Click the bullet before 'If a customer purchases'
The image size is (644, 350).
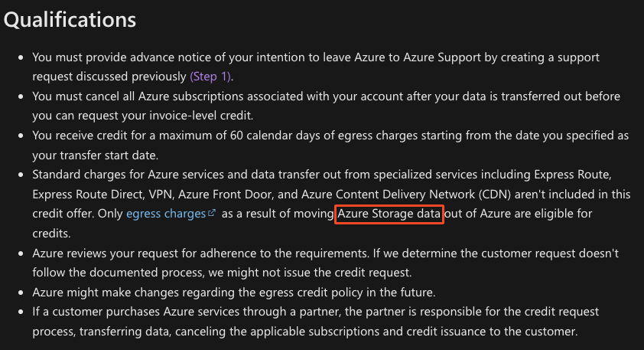tap(21, 312)
